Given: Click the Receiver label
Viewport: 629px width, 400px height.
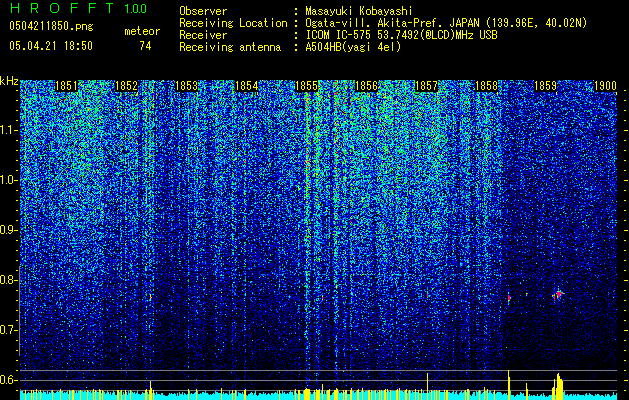Looking at the screenshot, I should [x=203, y=35].
